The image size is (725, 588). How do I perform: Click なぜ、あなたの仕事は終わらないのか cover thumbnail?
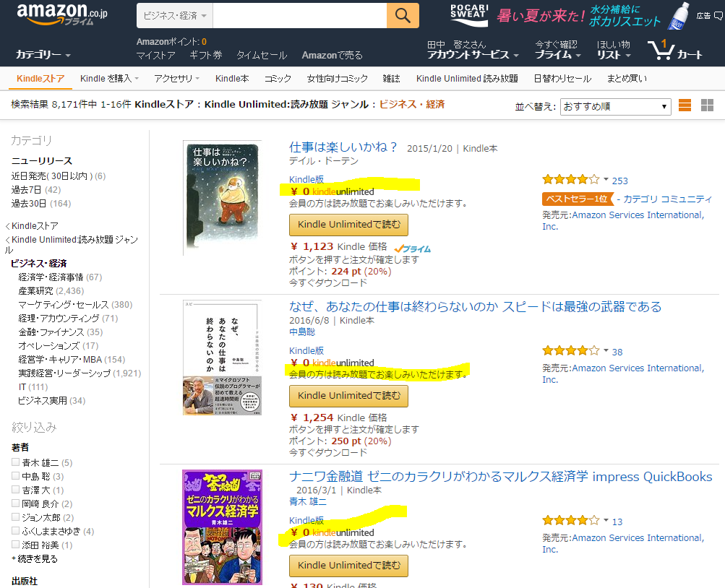point(222,358)
